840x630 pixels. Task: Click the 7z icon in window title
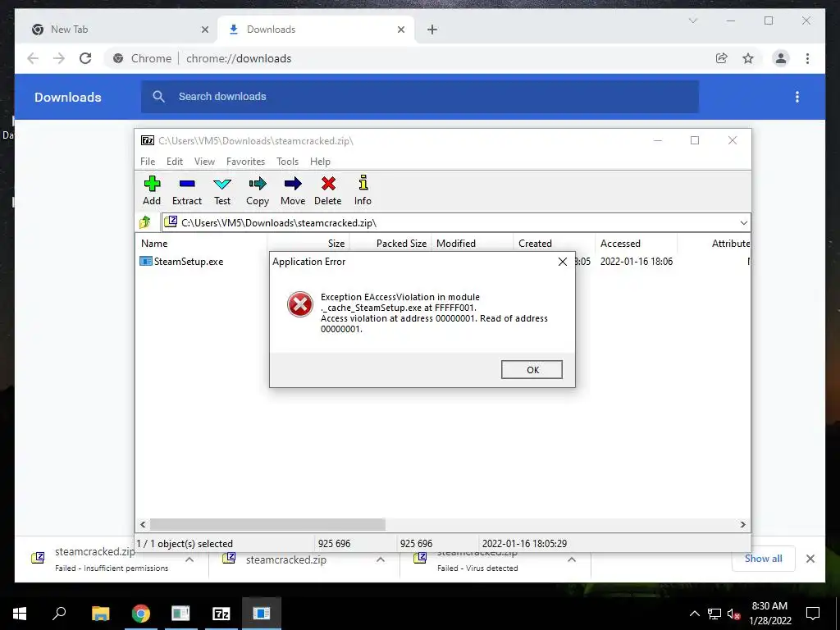(148, 140)
